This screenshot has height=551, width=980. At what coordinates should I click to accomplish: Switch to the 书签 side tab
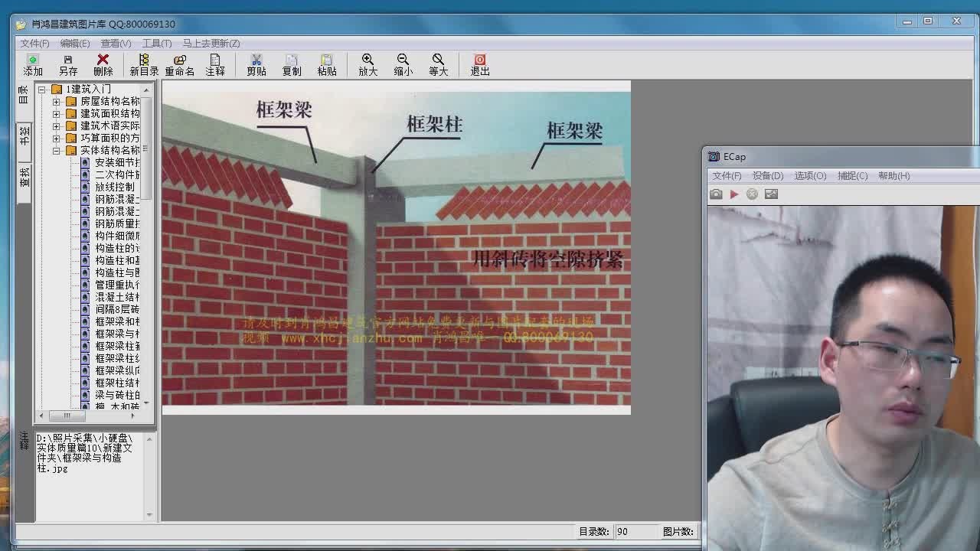click(24, 135)
